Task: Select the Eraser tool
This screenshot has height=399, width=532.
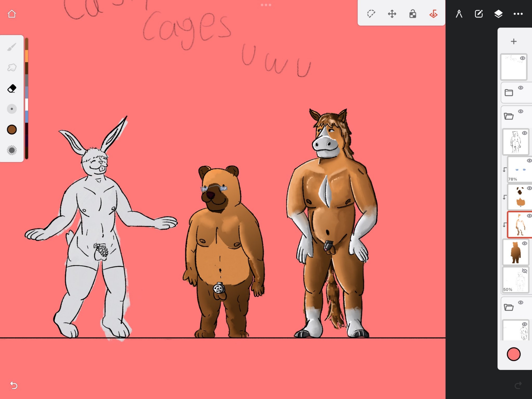Action: pyautogui.click(x=12, y=88)
